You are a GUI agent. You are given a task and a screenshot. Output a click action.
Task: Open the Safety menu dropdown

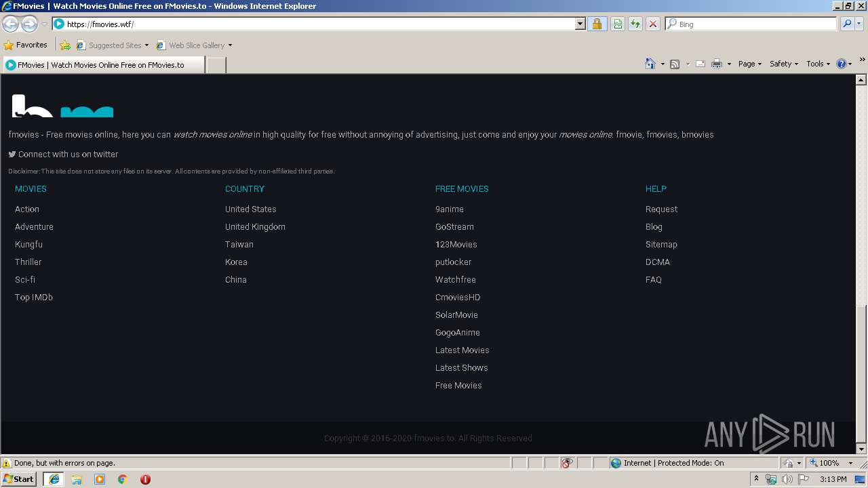point(784,64)
